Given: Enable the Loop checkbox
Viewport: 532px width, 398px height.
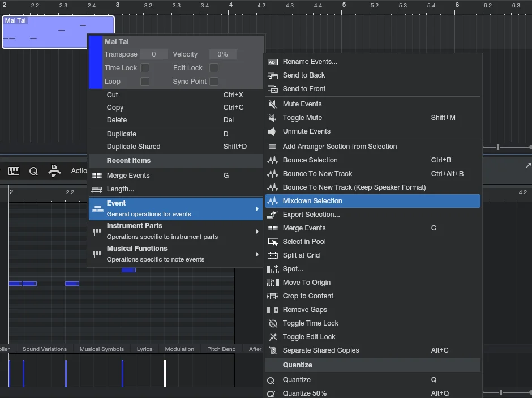Looking at the screenshot, I should click(x=145, y=82).
